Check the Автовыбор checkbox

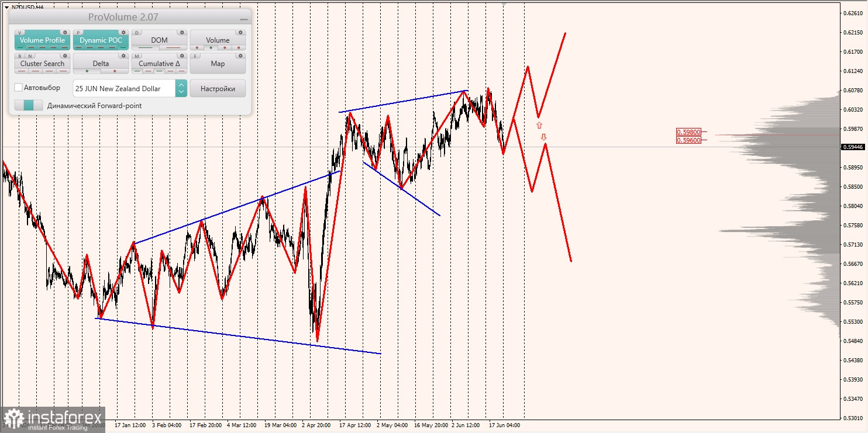click(19, 88)
